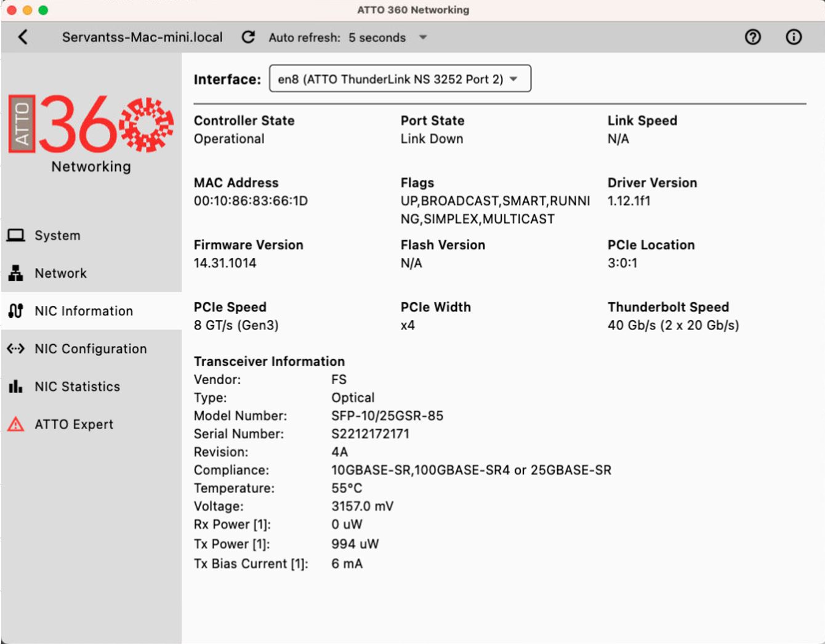Viewport: 825px width, 644px height.
Task: Go to the System section
Action: [91, 235]
